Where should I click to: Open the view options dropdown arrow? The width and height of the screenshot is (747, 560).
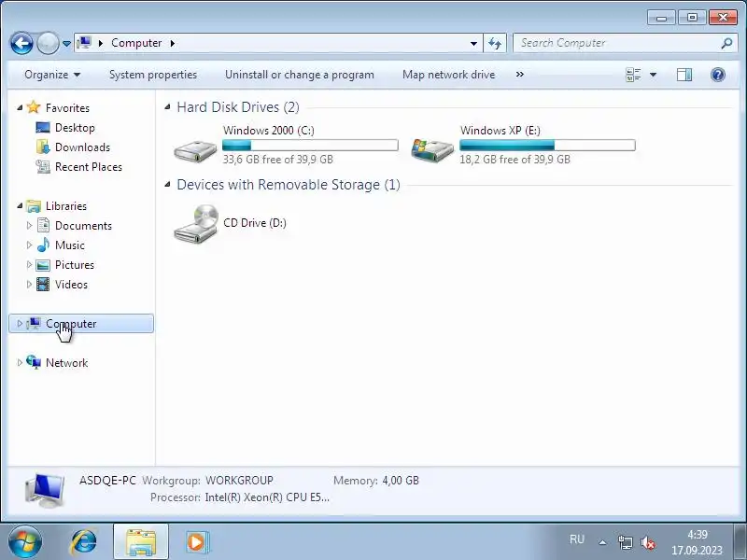653,75
